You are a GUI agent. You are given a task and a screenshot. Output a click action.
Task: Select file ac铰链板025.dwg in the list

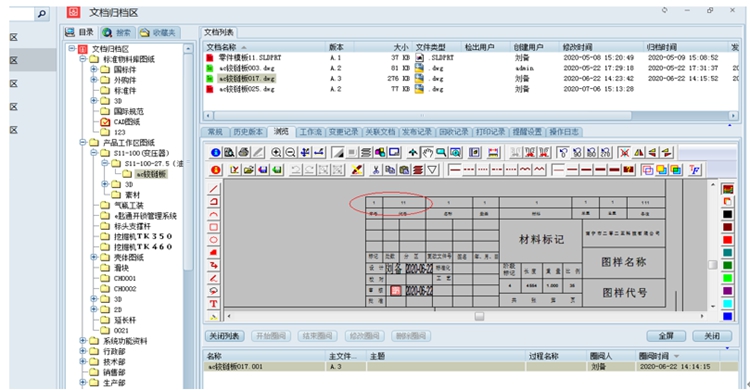(247, 89)
